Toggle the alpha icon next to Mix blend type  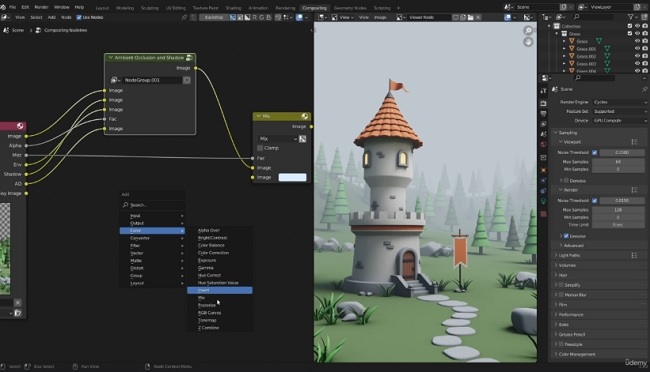coord(303,139)
